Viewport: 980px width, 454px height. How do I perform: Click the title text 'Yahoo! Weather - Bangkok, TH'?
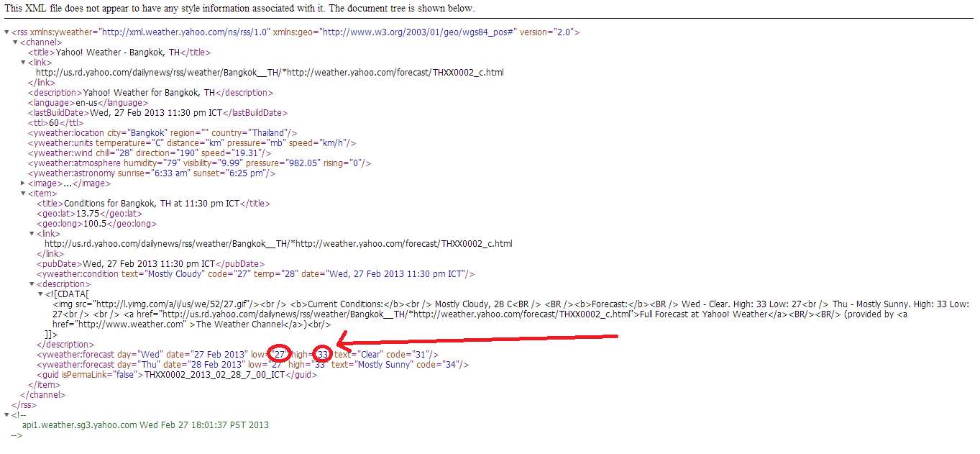(x=117, y=53)
